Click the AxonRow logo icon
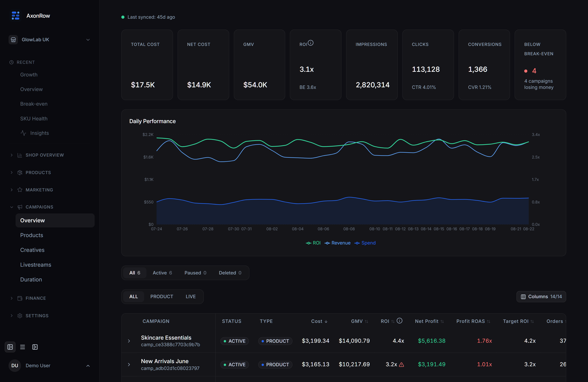Viewport: 588px width, 382px height. (x=16, y=16)
